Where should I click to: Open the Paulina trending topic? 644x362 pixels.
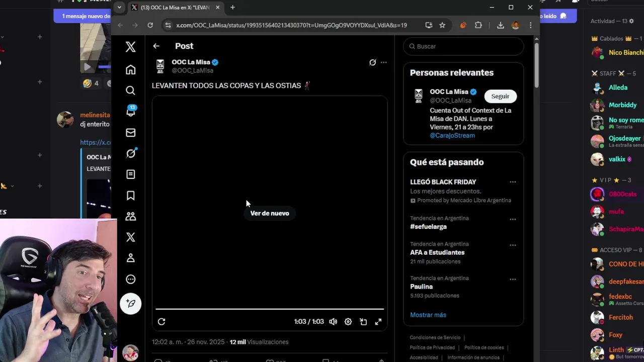[421, 287]
